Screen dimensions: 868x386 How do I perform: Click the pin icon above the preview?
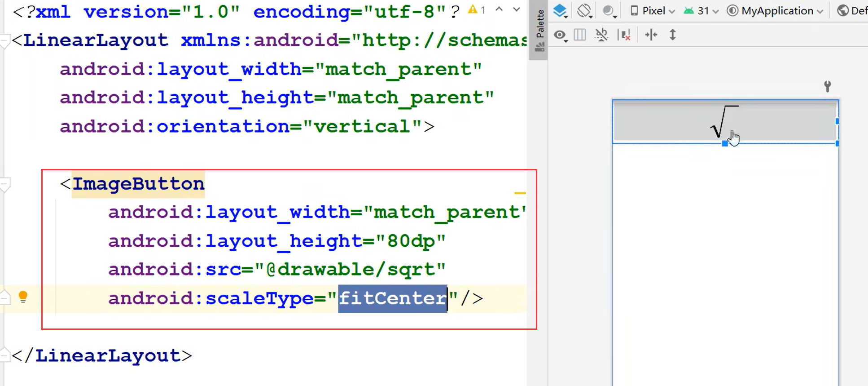(x=828, y=86)
